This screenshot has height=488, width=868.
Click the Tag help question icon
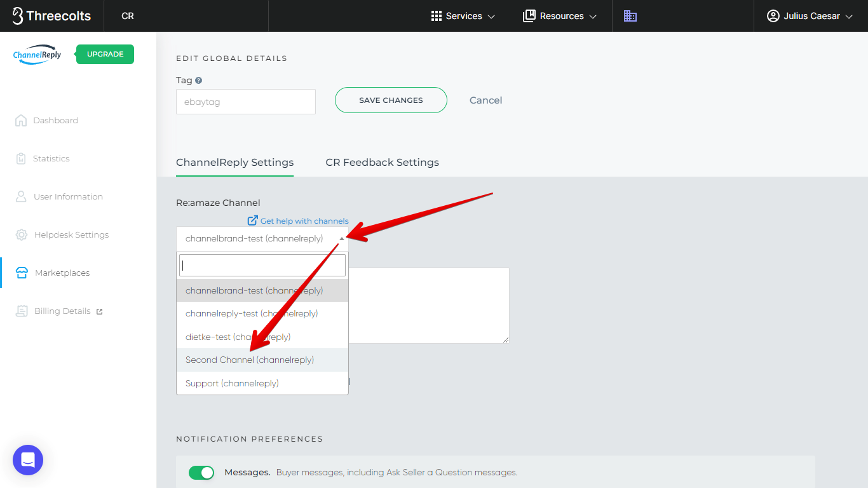click(199, 81)
